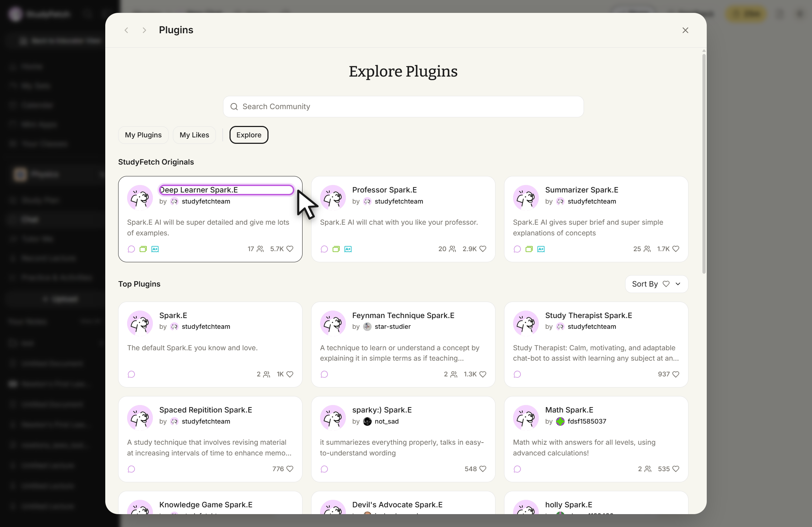Click Deep Learner Spark.E dog avatar
This screenshot has height=527, width=812.
pyautogui.click(x=140, y=198)
